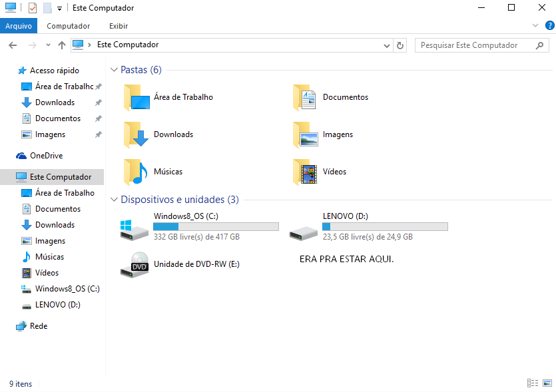Image resolution: width=556 pixels, height=392 pixels.
Task: Click the Windows8_OS (C:) storage usage bar
Action: [216, 226]
